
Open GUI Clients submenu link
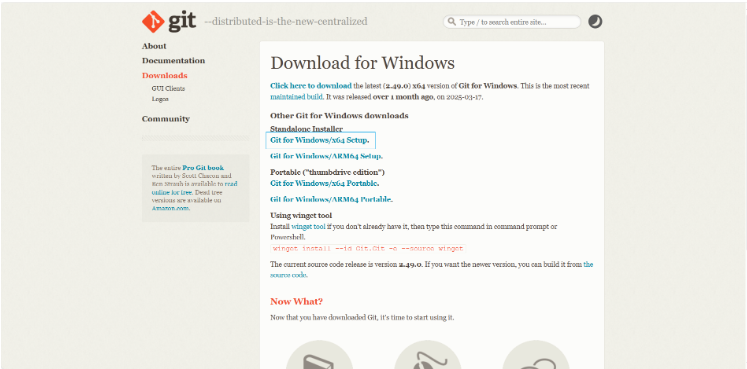168,89
